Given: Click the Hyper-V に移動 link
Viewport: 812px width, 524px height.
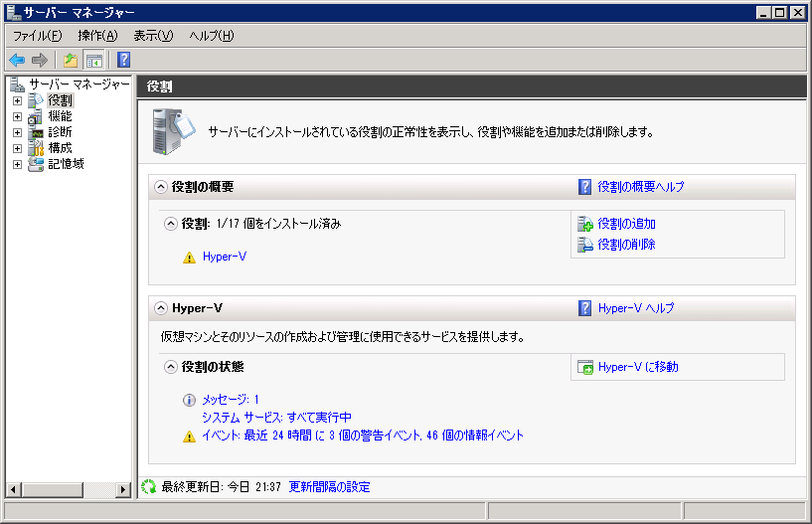Looking at the screenshot, I should 637,367.
